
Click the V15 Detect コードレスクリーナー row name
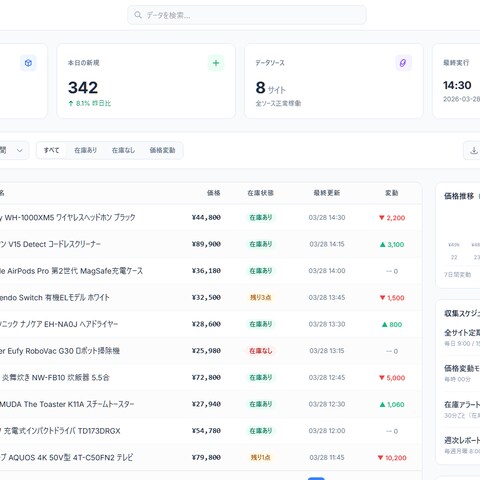[50, 244]
